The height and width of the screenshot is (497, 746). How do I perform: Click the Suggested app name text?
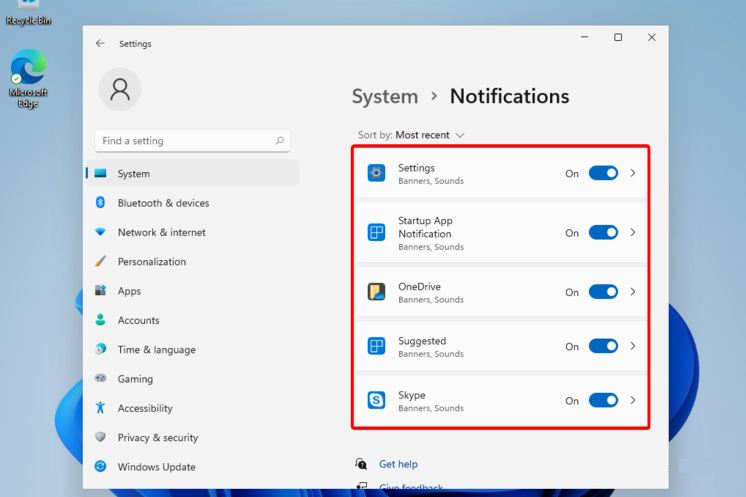(x=422, y=341)
